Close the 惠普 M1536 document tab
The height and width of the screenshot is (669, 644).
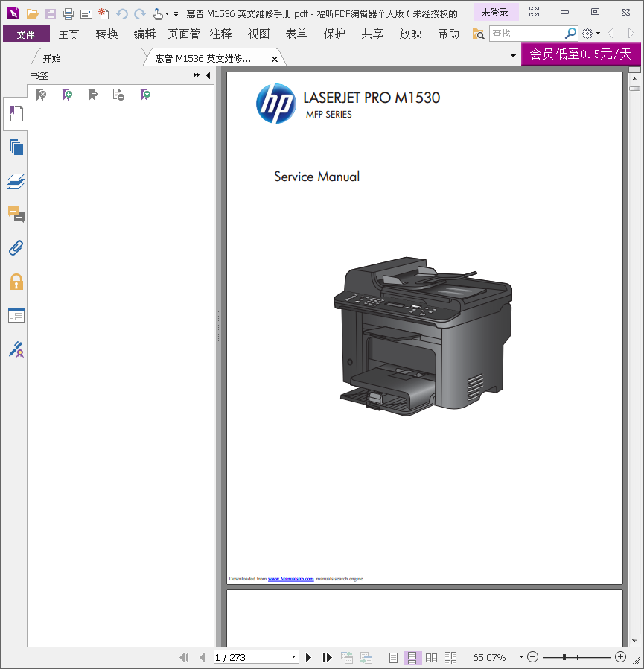275,60
